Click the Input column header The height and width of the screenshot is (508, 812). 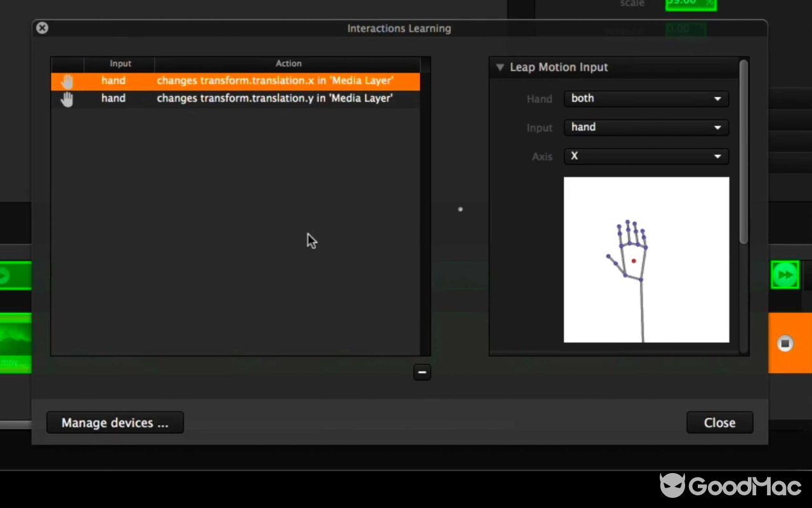[x=120, y=63]
